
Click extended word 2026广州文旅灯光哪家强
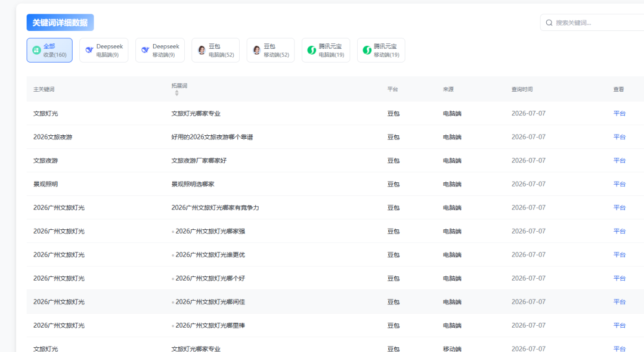(x=210, y=231)
